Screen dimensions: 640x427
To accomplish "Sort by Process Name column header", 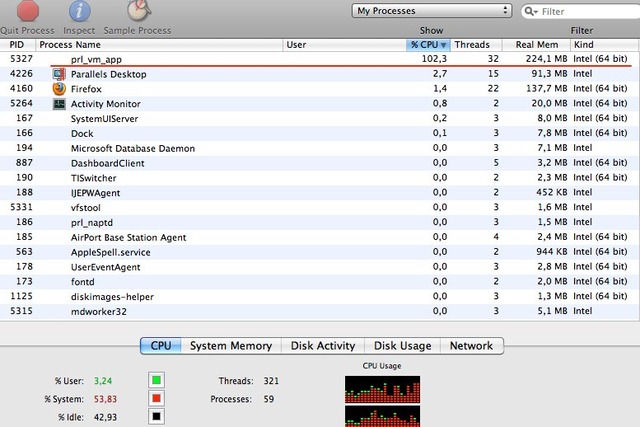I will 159,45.
